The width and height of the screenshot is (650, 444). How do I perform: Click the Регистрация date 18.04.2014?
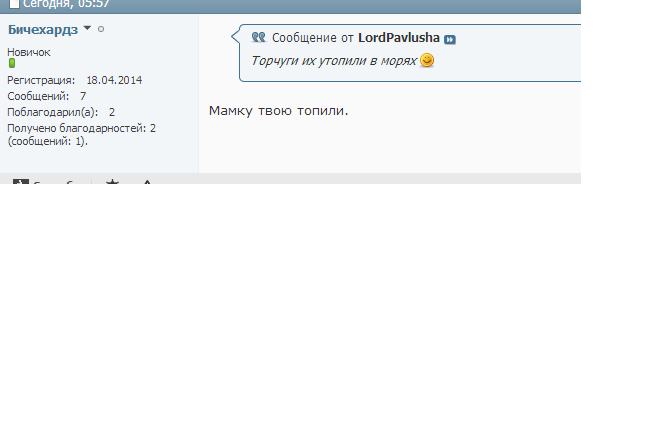tap(114, 80)
